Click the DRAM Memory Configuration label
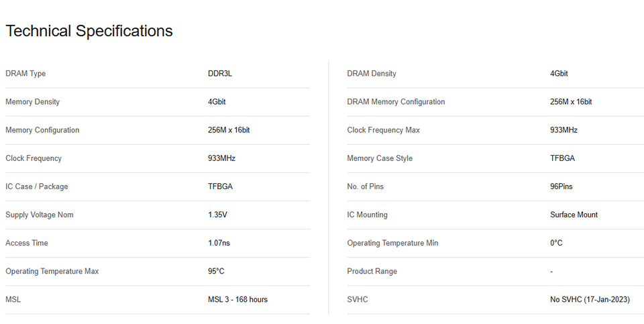 click(x=396, y=102)
